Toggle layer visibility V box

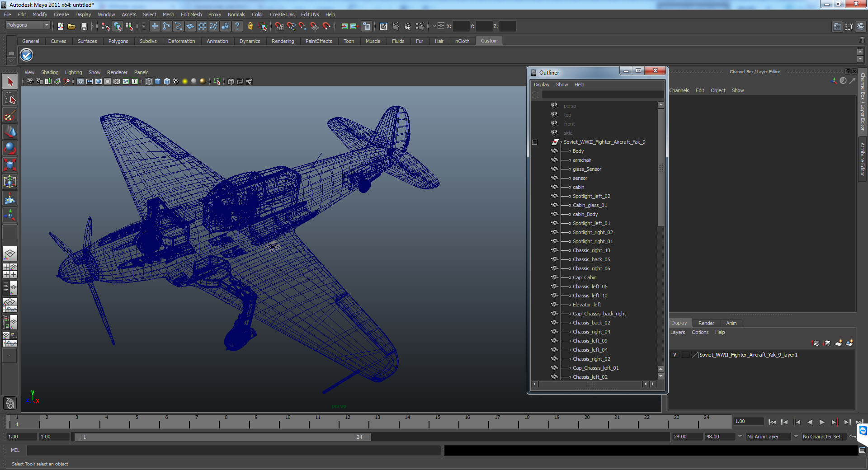pos(675,355)
